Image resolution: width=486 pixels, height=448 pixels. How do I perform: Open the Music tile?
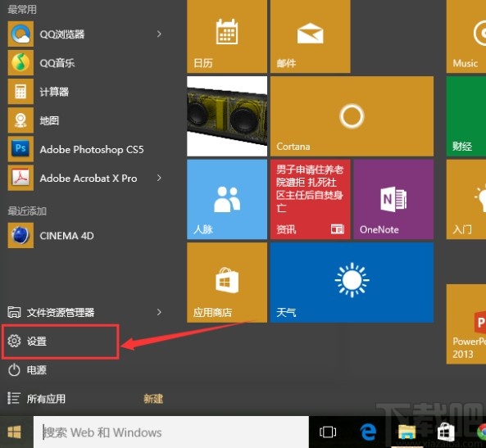466,36
